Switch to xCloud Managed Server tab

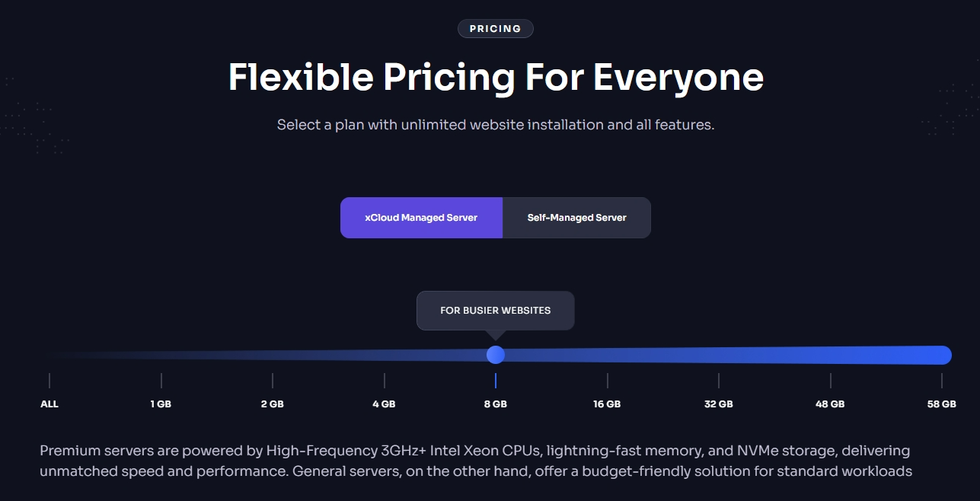[x=421, y=218]
